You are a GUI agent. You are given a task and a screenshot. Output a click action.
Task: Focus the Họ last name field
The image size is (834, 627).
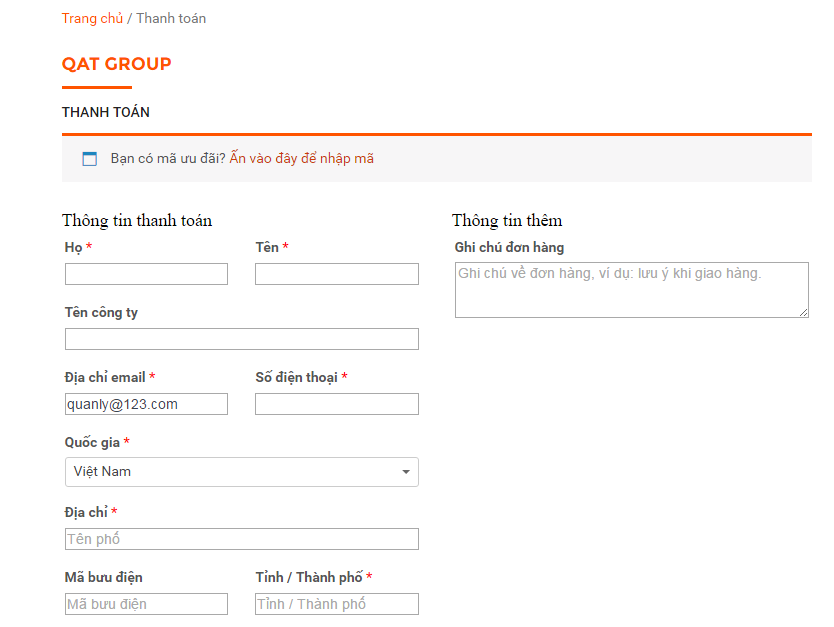146,274
